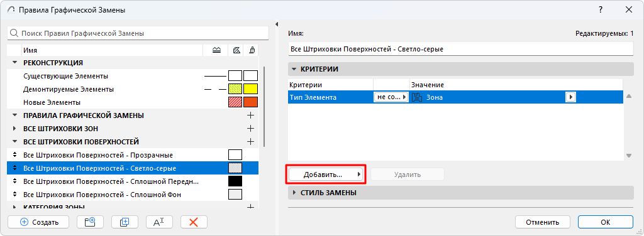Click dashed line sample of Демонтируемые Элементы

pos(216,89)
